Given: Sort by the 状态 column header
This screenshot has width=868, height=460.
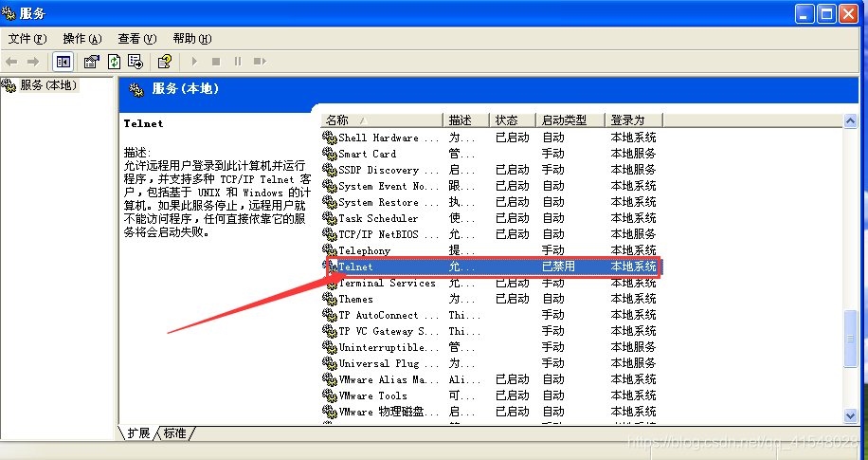Looking at the screenshot, I should pos(514,120).
